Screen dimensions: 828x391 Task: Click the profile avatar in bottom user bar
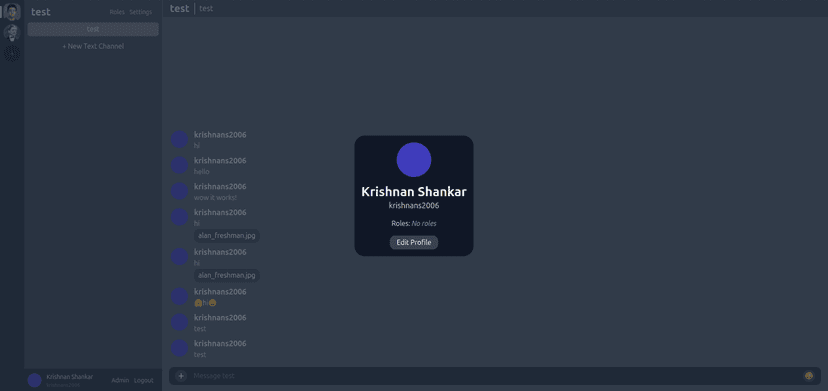pos(34,380)
